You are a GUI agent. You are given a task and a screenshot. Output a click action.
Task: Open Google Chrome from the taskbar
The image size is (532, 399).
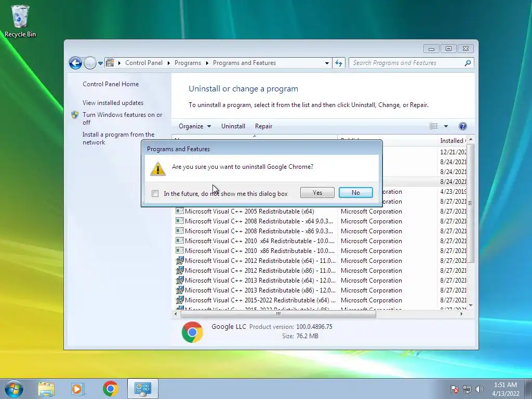pos(110,389)
